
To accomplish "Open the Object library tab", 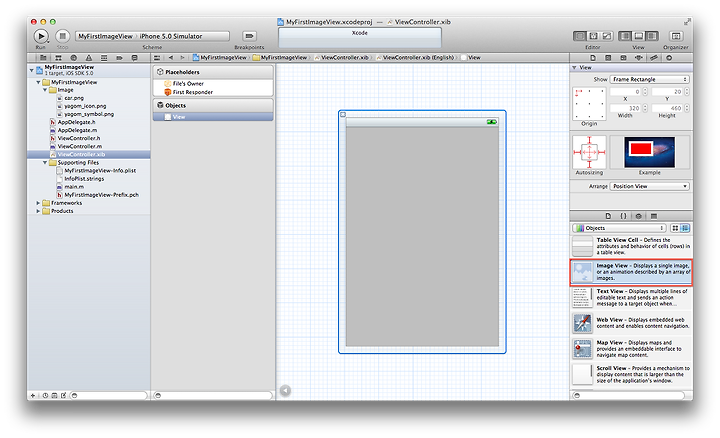I will click(x=639, y=216).
